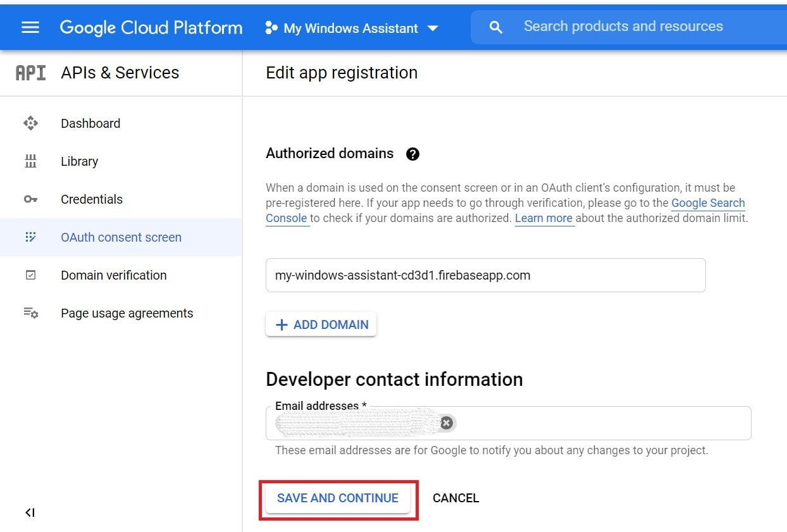Open Library in the sidebar
This screenshot has height=532, width=787.
click(79, 161)
